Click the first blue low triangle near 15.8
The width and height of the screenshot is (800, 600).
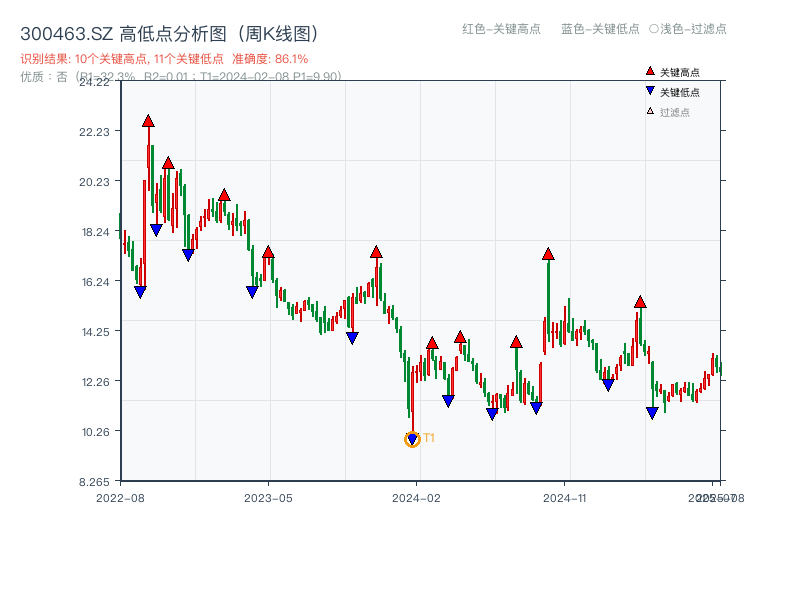[140, 292]
